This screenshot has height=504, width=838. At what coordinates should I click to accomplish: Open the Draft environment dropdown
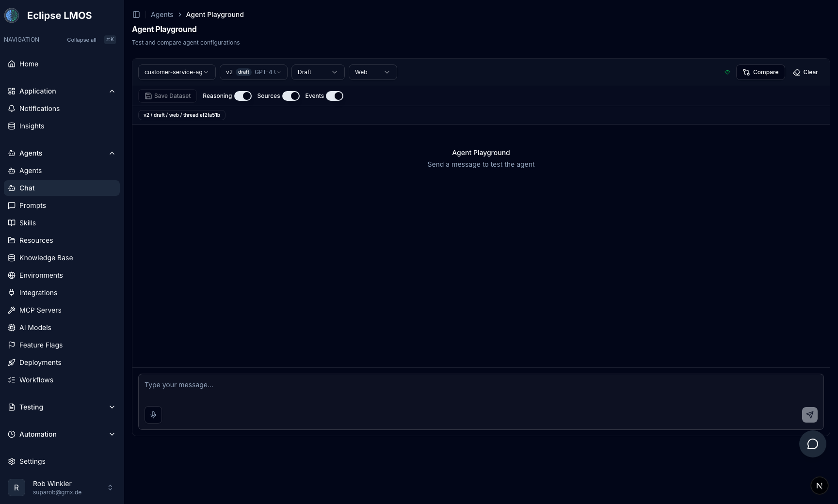click(x=318, y=72)
